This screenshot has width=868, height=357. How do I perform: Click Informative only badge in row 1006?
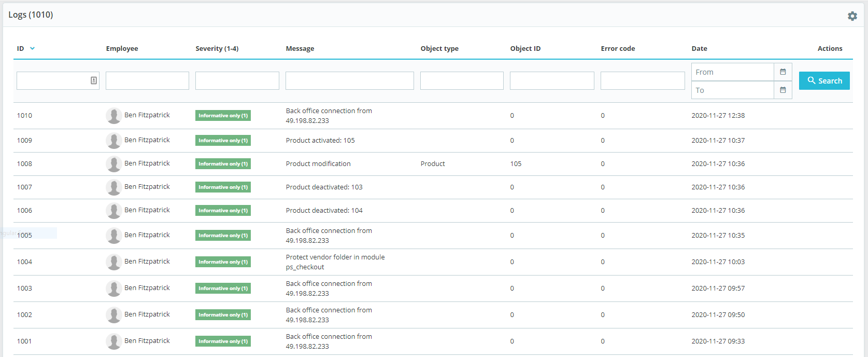click(x=223, y=211)
